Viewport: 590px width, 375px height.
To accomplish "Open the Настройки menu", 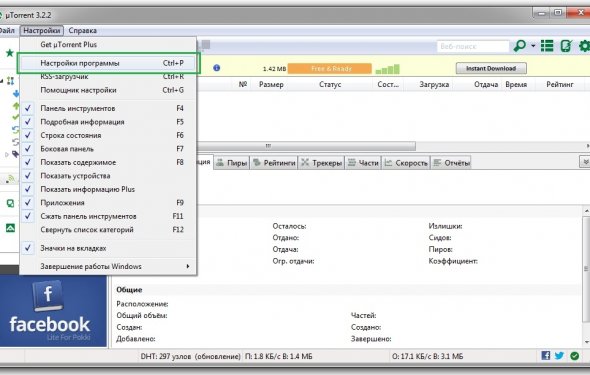I will (41, 30).
